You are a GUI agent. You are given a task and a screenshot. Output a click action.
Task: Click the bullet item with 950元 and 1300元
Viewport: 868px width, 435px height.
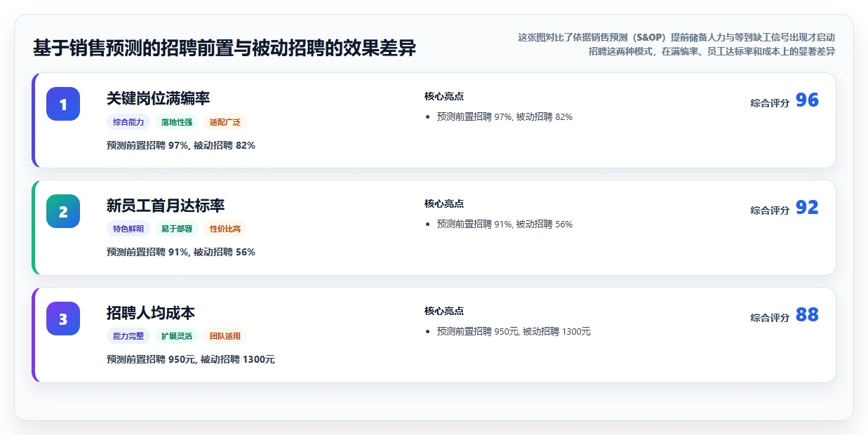click(514, 332)
